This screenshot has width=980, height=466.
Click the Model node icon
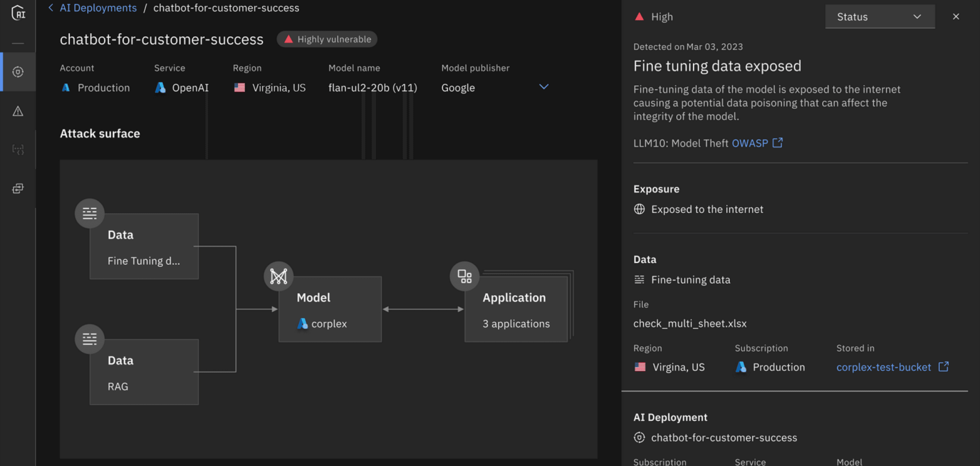(278, 276)
